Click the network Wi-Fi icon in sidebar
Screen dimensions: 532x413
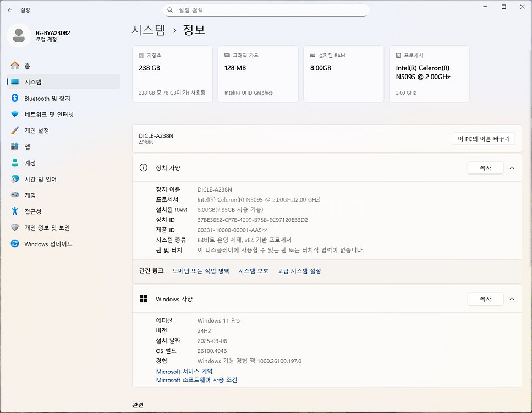(15, 115)
